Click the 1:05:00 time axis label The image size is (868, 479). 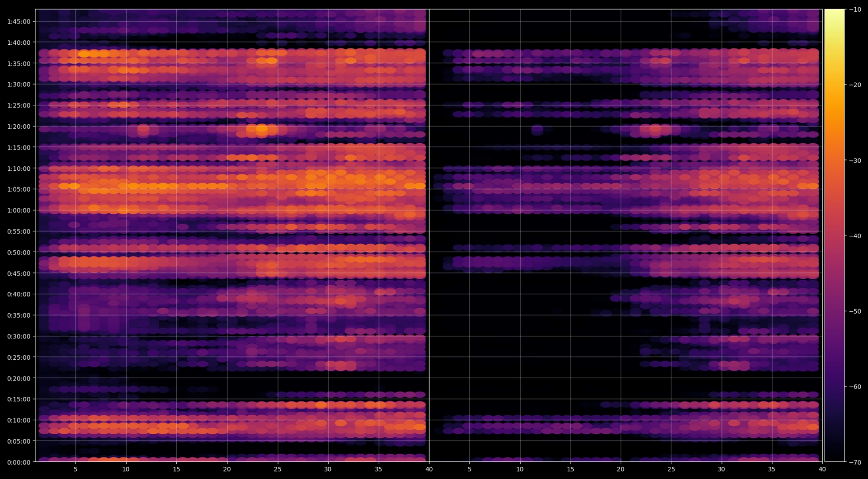pyautogui.click(x=19, y=189)
